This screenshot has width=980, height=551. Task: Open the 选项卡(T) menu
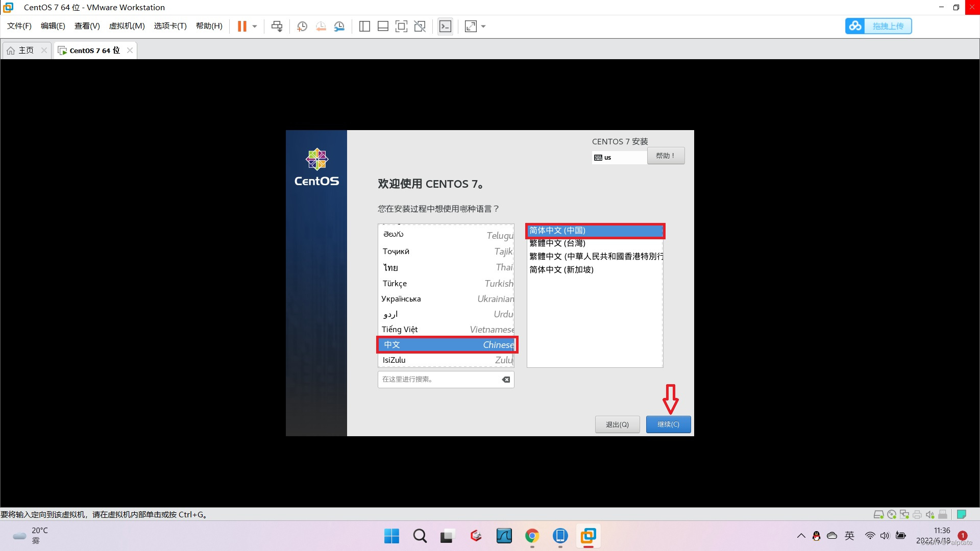point(170,26)
